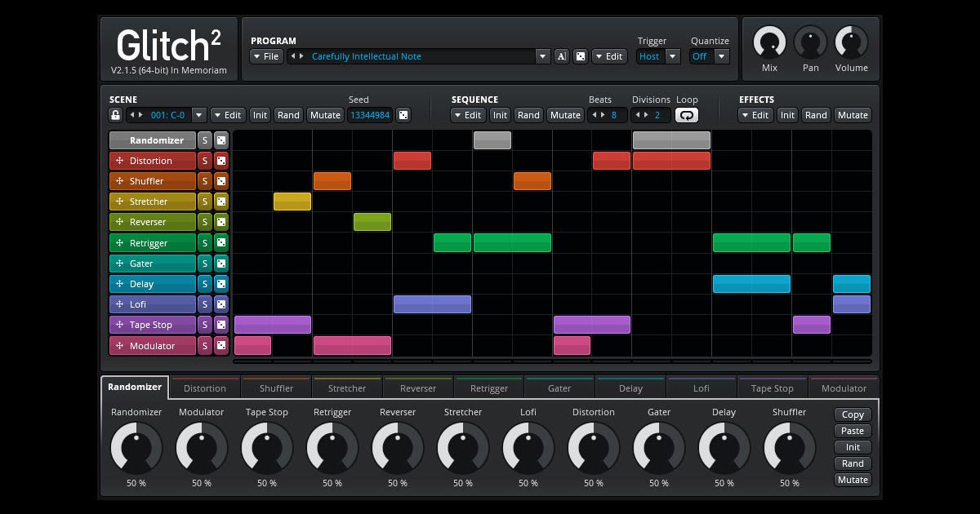This screenshot has width=980, height=514.
Task: Open the Delay tab
Action: point(630,388)
